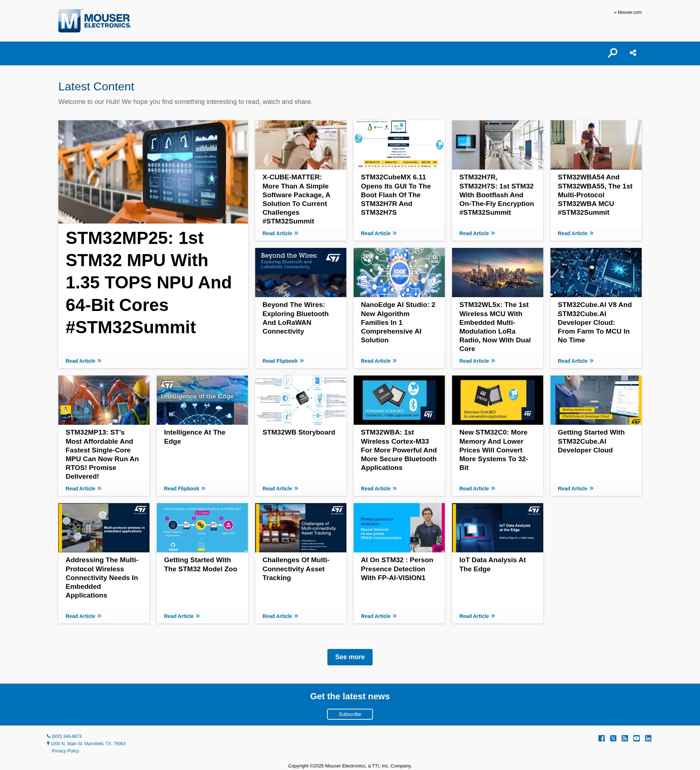Open the RSS feed icon

tap(625, 738)
